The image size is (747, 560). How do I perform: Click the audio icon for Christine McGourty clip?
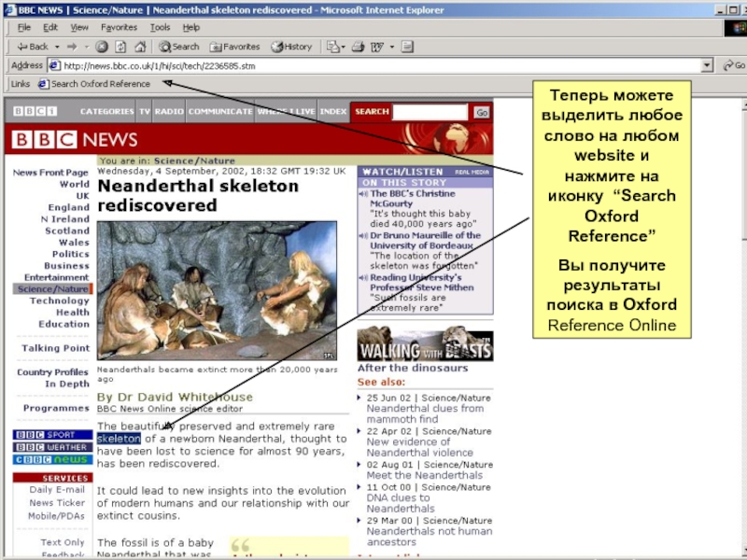tap(363, 194)
